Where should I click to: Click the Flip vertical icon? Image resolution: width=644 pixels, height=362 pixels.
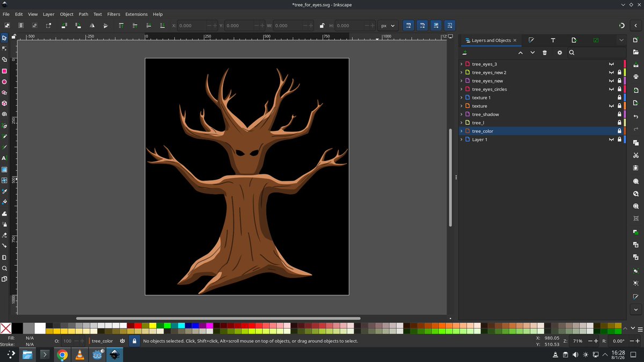pos(106,25)
